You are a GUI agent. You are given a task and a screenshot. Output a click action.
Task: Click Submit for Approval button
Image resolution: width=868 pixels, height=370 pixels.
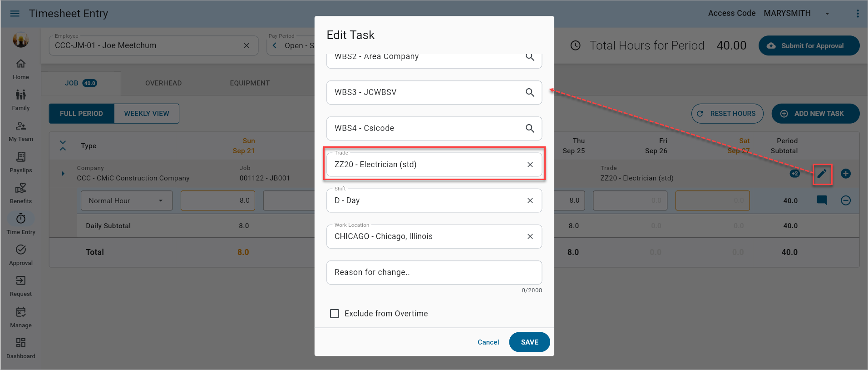click(809, 46)
